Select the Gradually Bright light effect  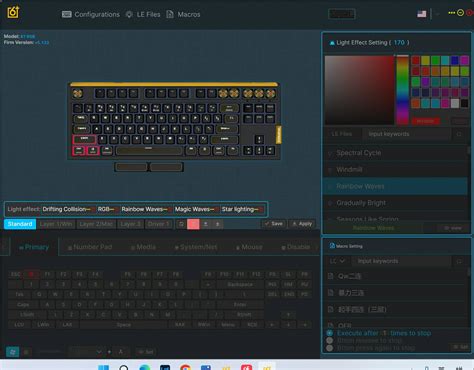coord(395,203)
